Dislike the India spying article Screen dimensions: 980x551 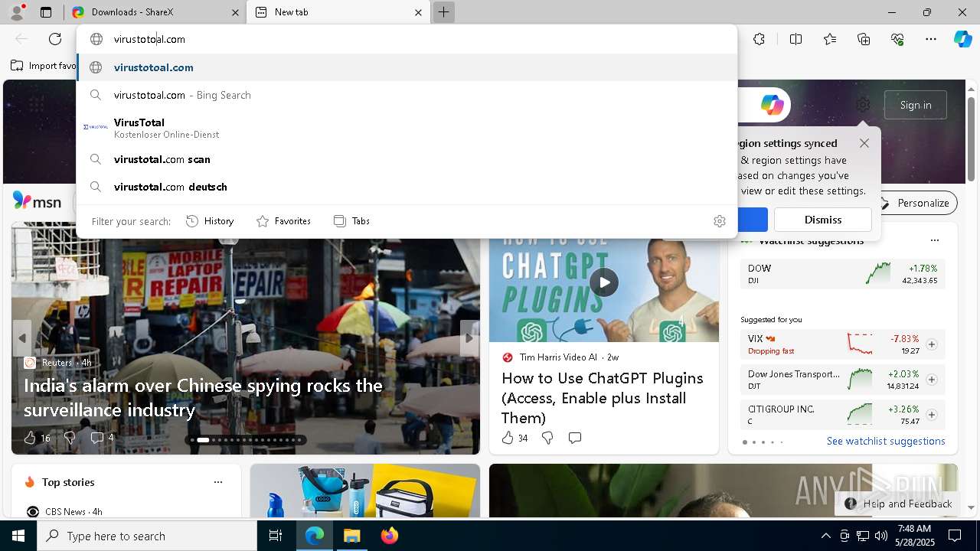70,438
